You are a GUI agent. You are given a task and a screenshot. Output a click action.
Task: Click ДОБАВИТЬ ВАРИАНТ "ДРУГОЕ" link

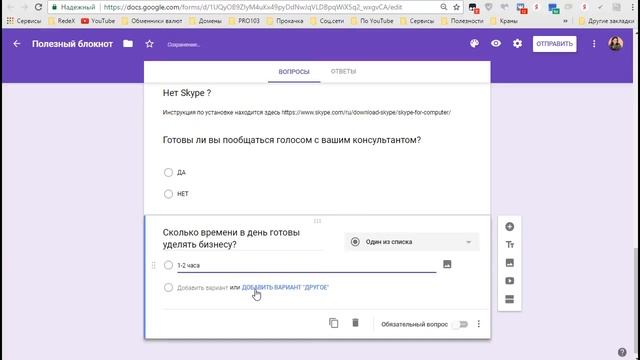pyautogui.click(x=285, y=287)
